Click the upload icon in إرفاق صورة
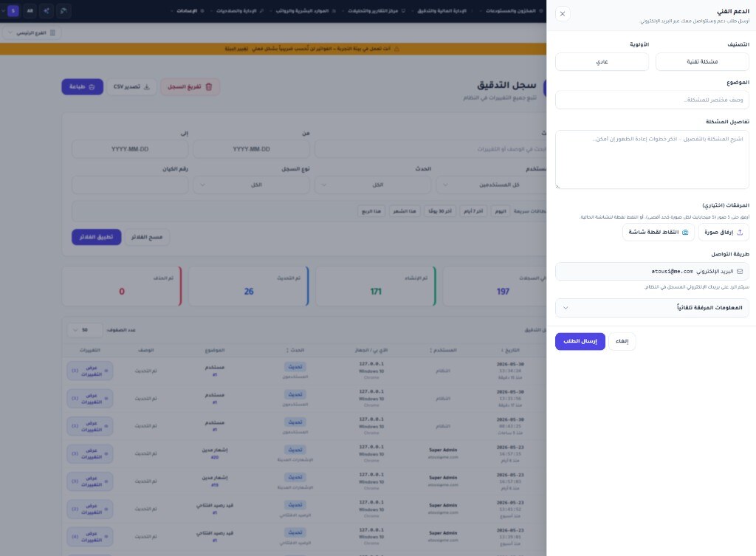 pos(740,232)
